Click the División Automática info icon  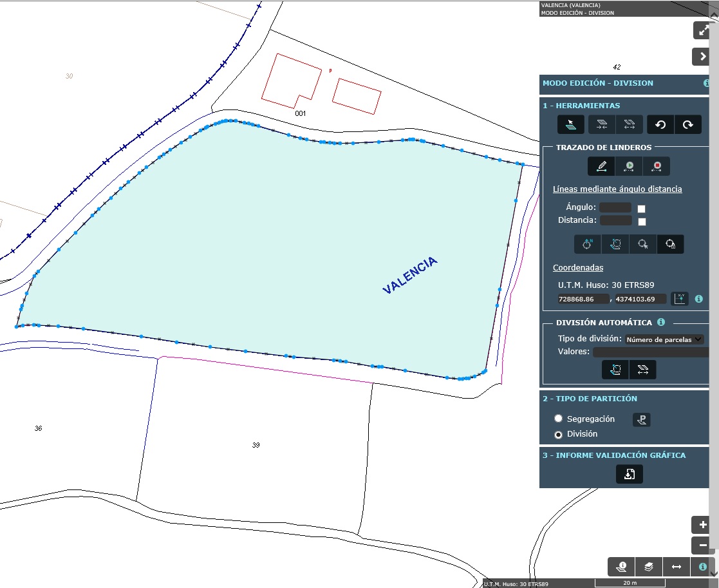pyautogui.click(x=660, y=323)
